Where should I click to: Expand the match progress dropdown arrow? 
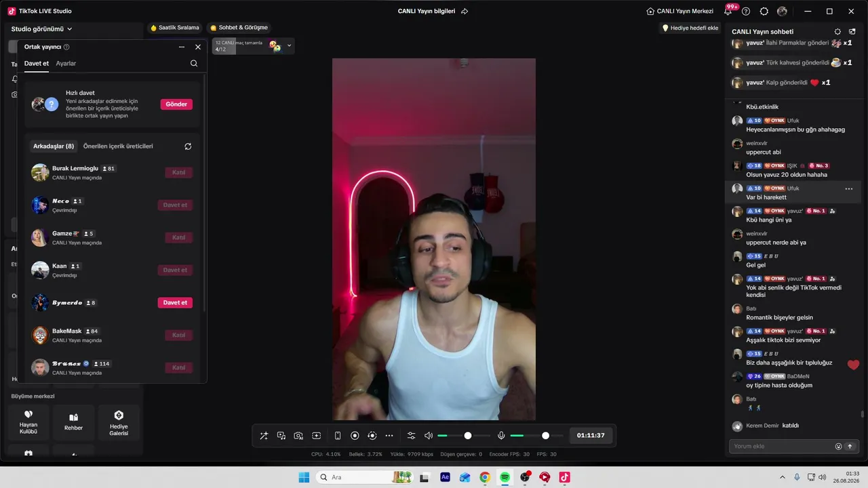[x=290, y=46]
